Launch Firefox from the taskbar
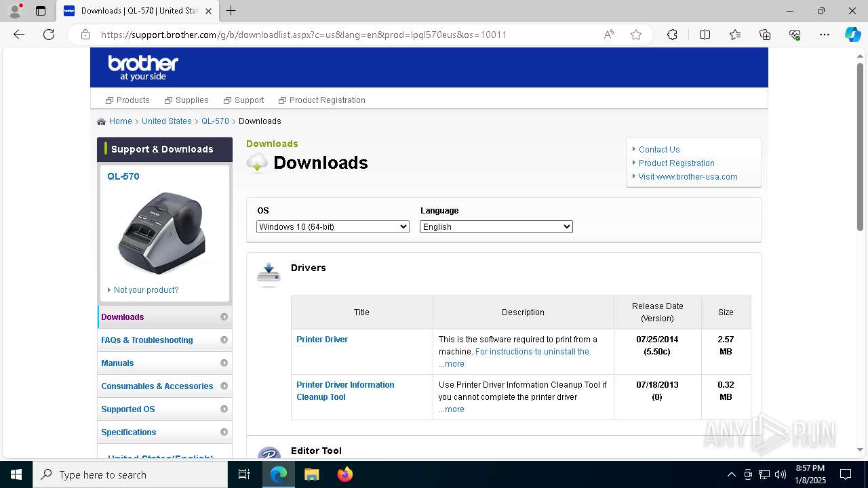This screenshot has height=488, width=868. pyautogui.click(x=344, y=474)
